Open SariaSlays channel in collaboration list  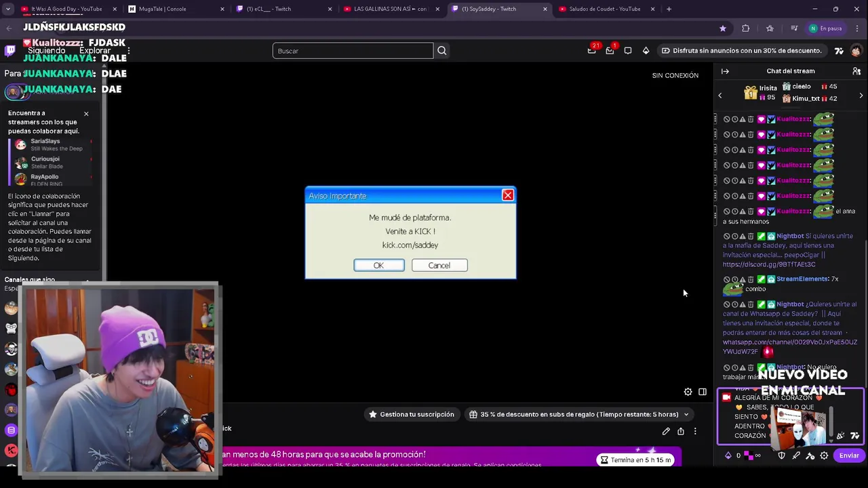[52, 144]
